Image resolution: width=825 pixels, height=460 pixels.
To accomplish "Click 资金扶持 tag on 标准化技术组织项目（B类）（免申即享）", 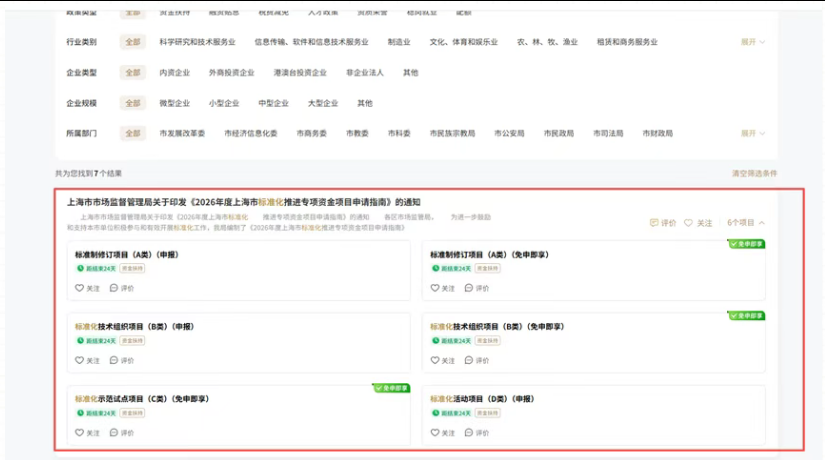I will tap(487, 341).
